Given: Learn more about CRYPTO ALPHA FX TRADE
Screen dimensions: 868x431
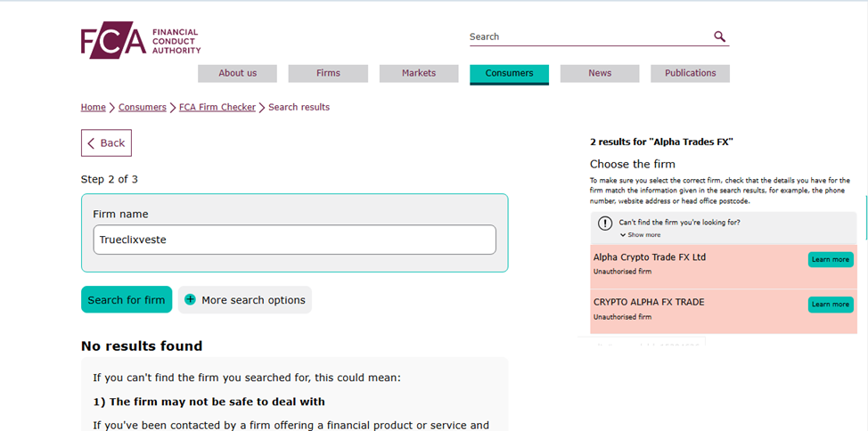Looking at the screenshot, I should click(830, 305).
